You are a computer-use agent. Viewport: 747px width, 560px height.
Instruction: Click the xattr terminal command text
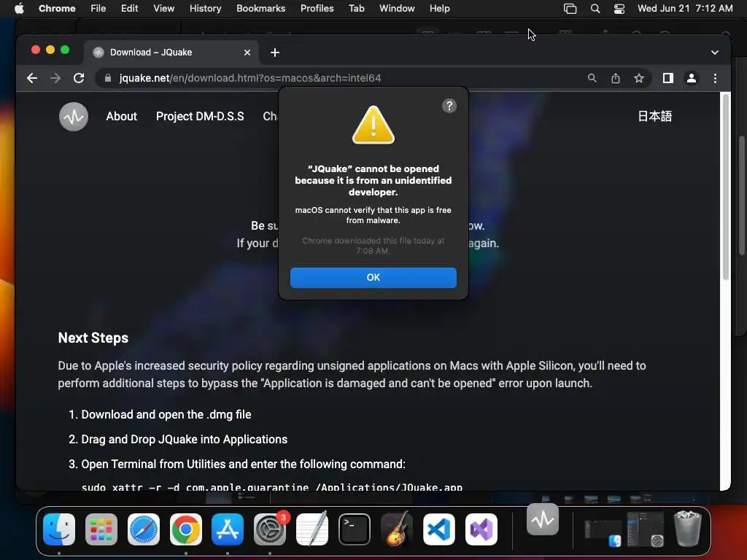(272, 486)
